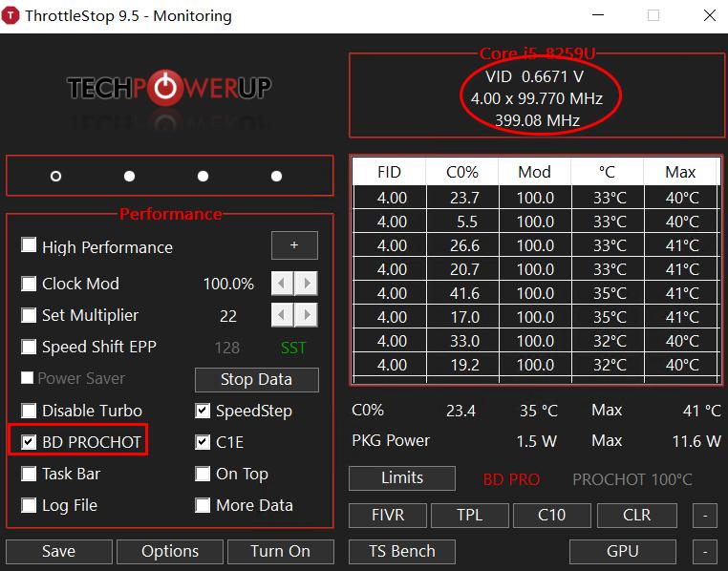Select the fourth profile radio button
728x571 pixels.
point(277,177)
